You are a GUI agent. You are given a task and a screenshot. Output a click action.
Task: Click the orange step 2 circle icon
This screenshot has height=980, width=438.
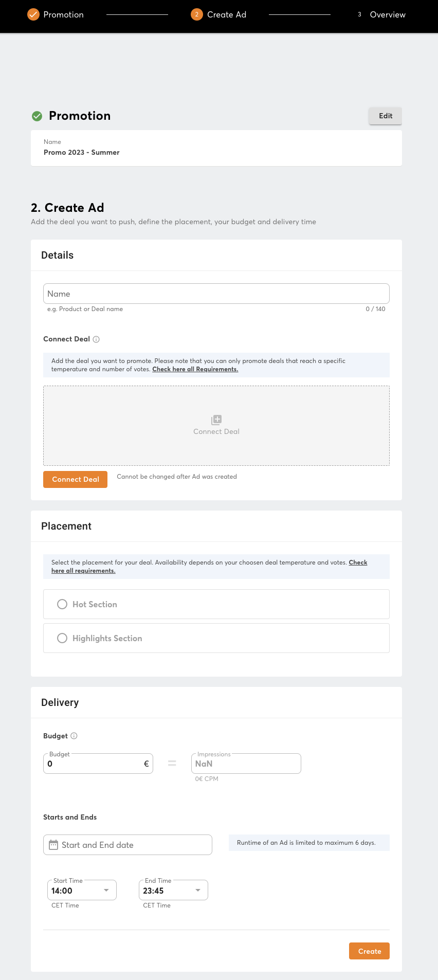(196, 14)
